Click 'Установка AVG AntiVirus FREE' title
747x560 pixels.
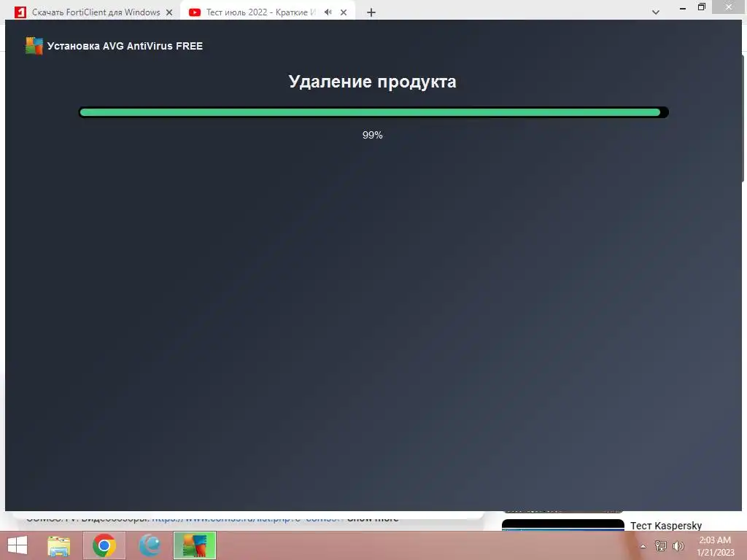(125, 46)
